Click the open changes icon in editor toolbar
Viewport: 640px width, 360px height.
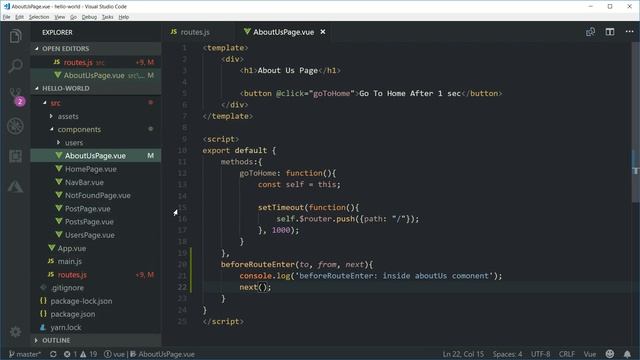(x=590, y=32)
